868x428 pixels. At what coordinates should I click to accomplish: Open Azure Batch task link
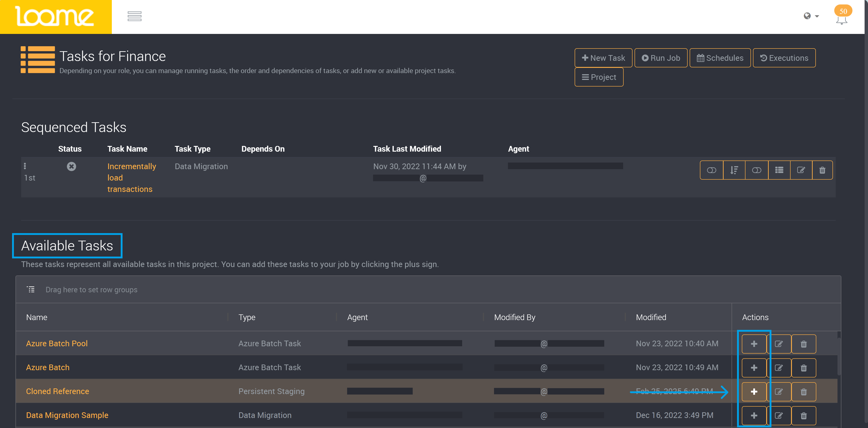pyautogui.click(x=48, y=367)
